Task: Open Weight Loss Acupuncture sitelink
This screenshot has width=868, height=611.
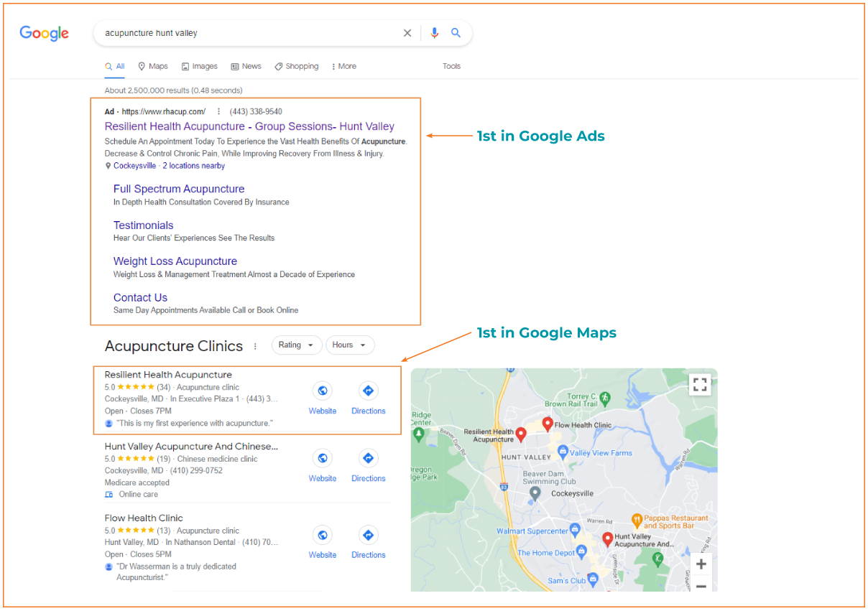Action: coord(175,261)
